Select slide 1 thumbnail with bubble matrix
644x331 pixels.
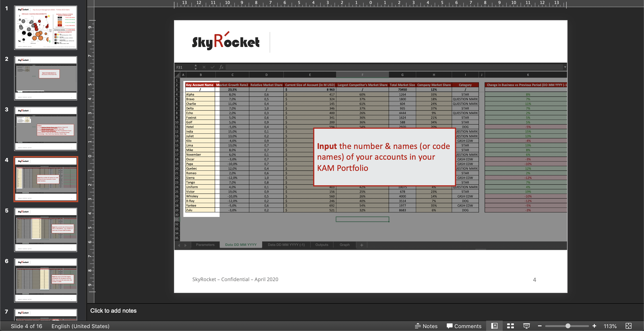tap(45, 28)
